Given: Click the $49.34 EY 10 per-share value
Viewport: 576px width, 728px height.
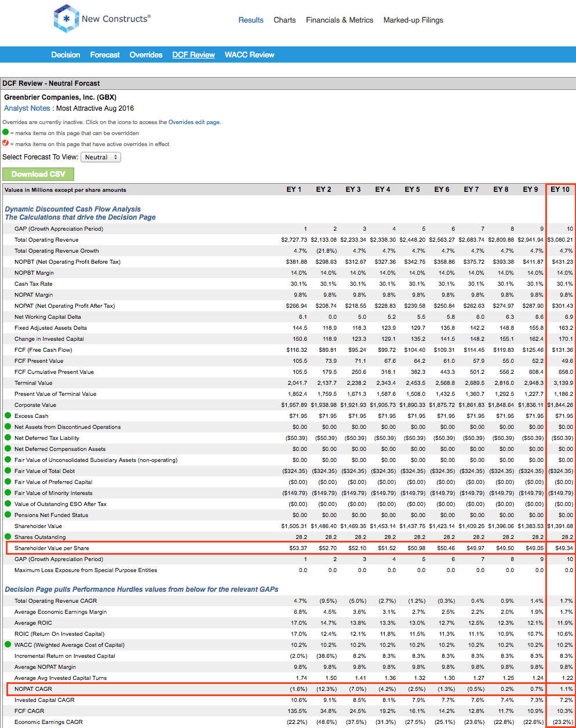Looking at the screenshot, I should (x=564, y=548).
